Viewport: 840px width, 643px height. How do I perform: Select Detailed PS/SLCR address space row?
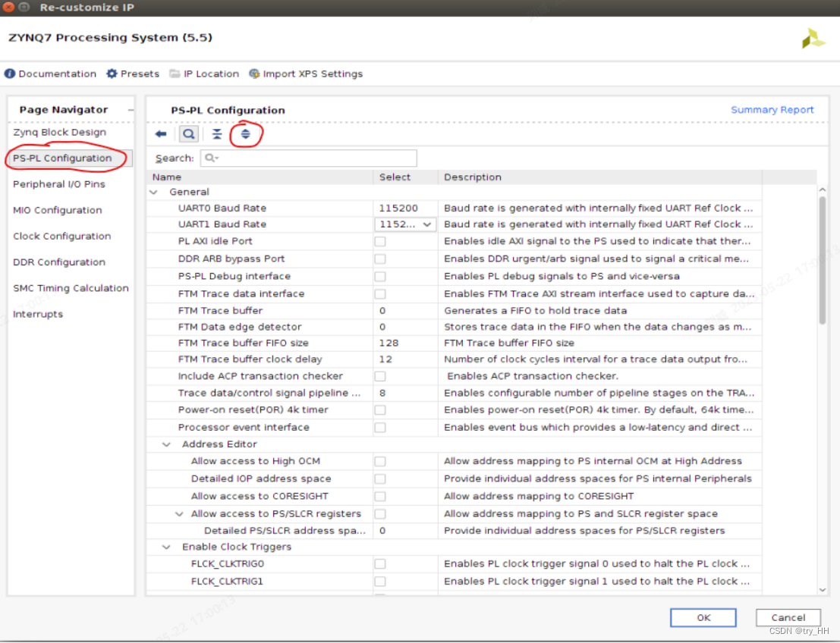[455, 531]
